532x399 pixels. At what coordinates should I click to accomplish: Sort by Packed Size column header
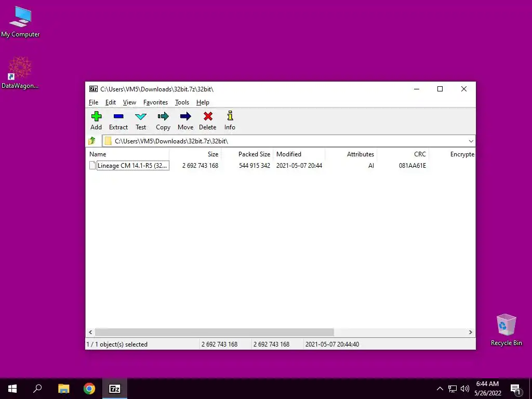pyautogui.click(x=247, y=154)
